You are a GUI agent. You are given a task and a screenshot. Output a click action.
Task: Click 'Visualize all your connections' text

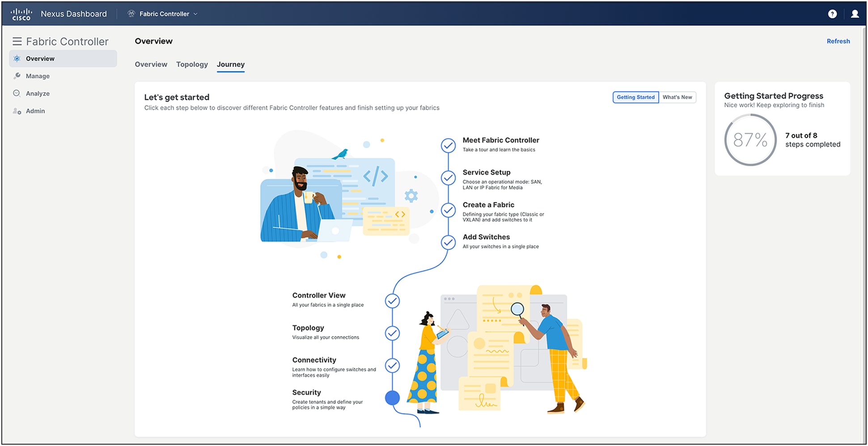click(326, 337)
